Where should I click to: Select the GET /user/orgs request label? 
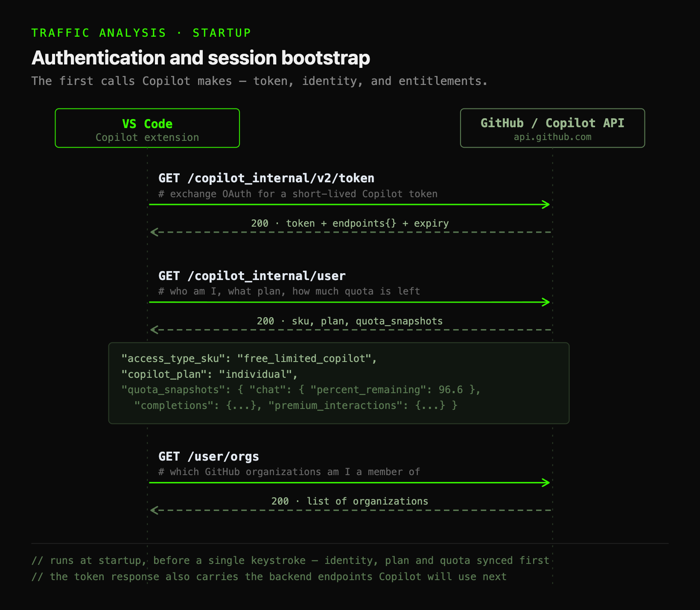(x=209, y=456)
